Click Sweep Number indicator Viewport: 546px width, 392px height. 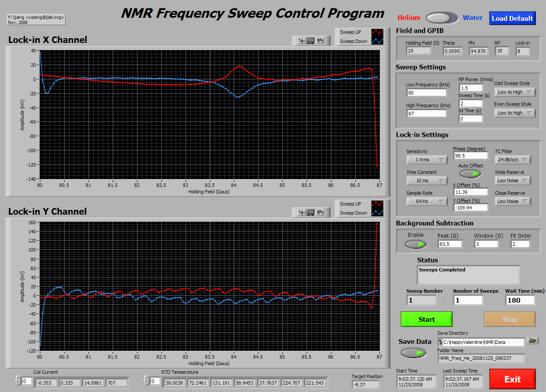[422, 300]
